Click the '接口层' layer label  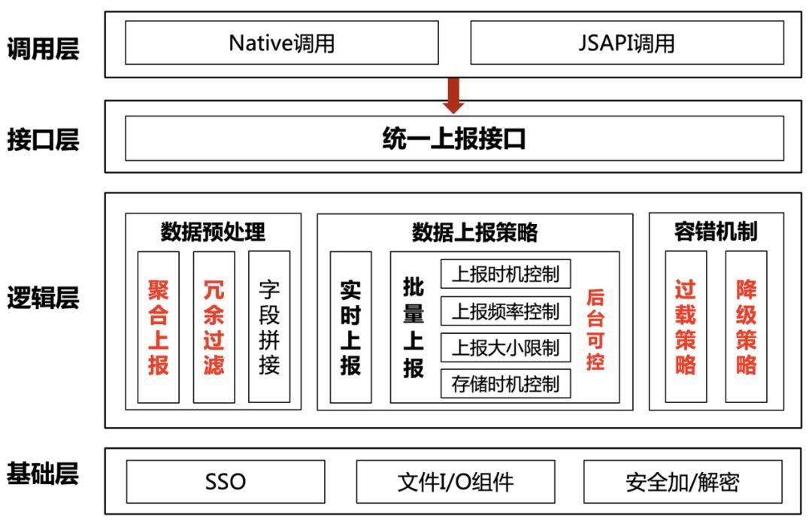pos(42,139)
